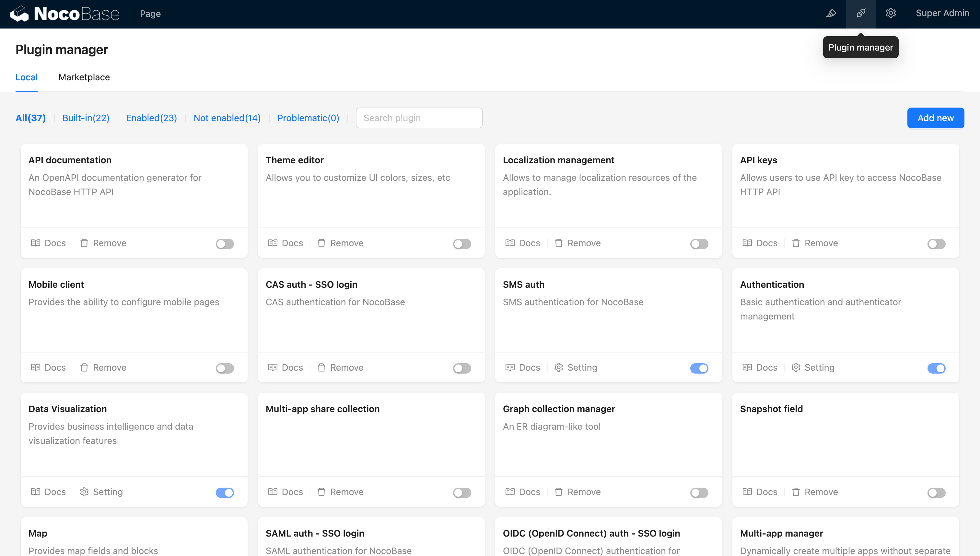The width and height of the screenshot is (980, 556).
Task: Click the NocoBase logo
Action: pos(65,14)
